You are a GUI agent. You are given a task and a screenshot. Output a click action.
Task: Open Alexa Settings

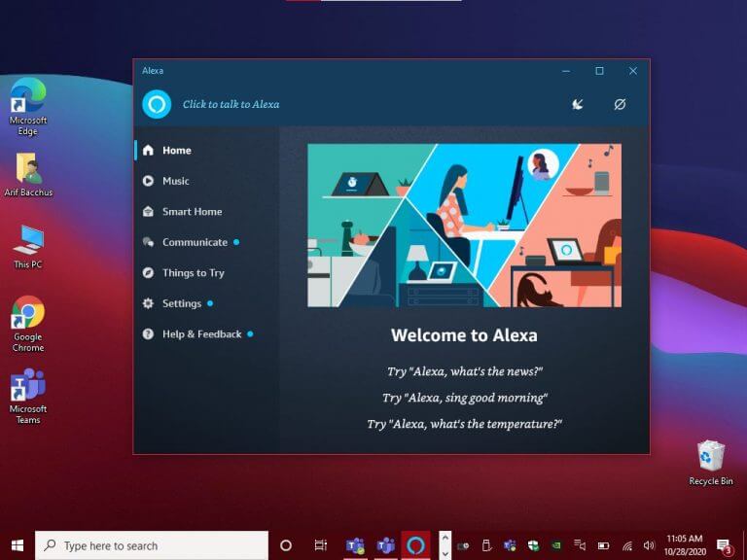pos(207,303)
